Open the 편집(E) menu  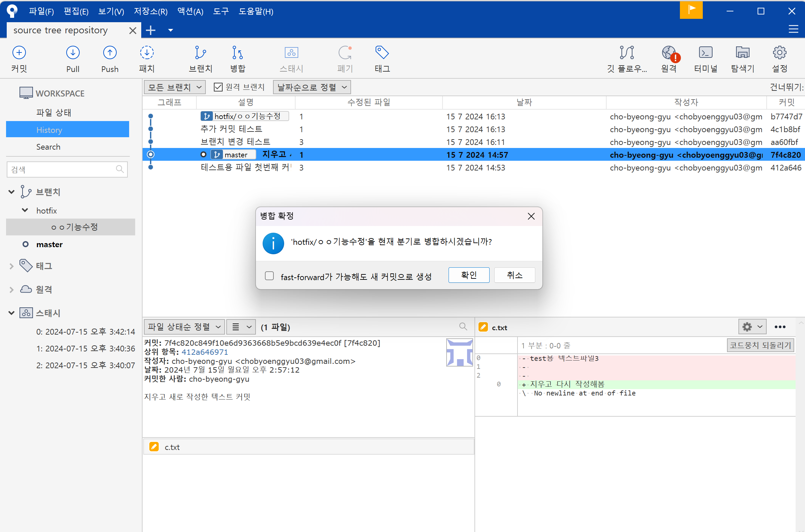point(76,11)
